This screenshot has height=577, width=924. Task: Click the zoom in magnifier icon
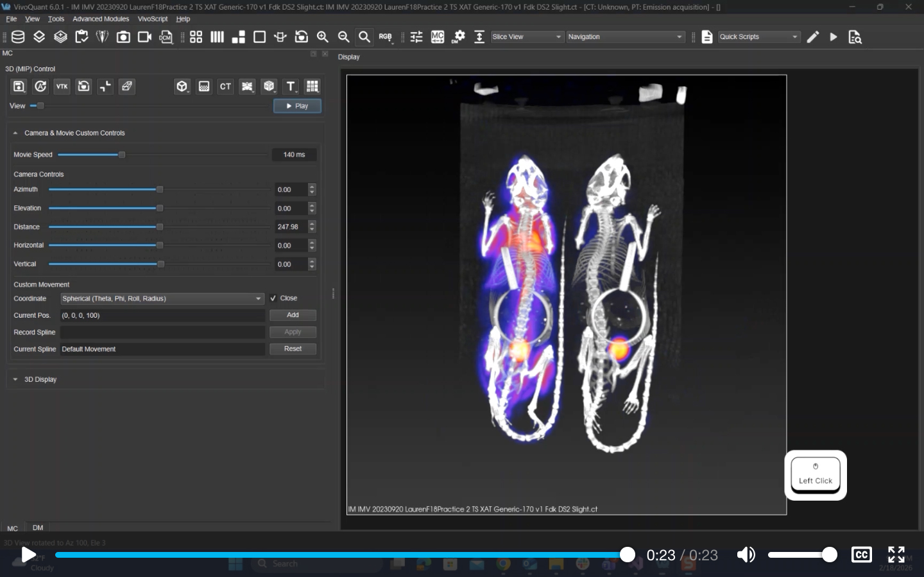(323, 37)
